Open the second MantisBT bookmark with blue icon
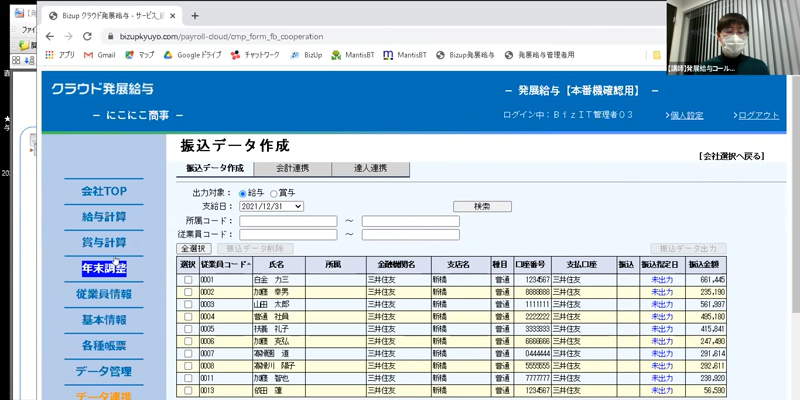This screenshot has width=800, height=400. tap(405, 55)
